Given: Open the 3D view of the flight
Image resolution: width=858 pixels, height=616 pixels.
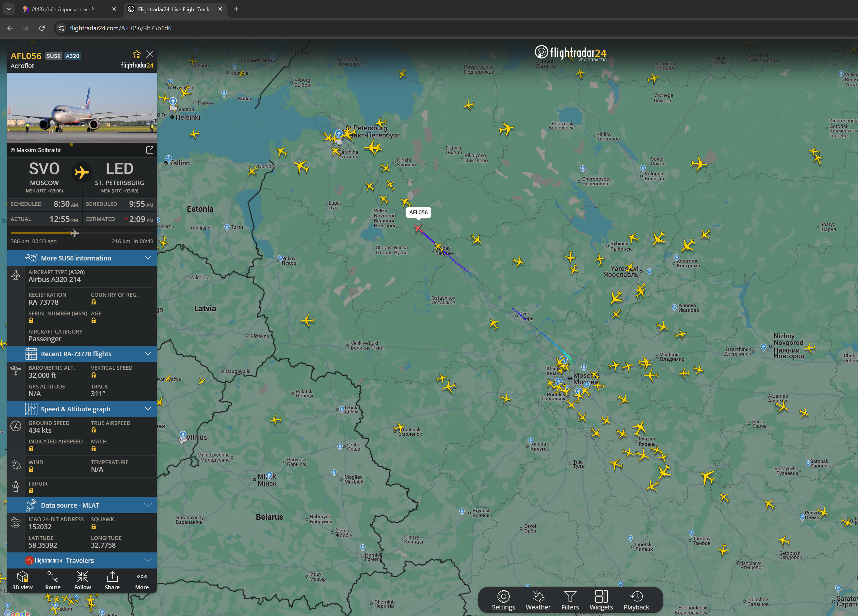Looking at the screenshot, I should coord(22,580).
